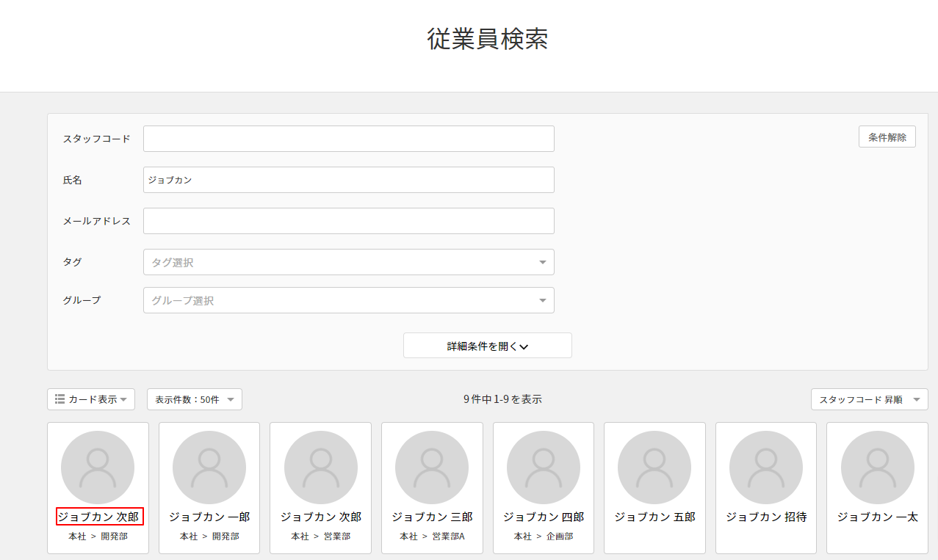The width and height of the screenshot is (938, 560).
Task: Change the 表示件数：50件 setting
Action: 194,399
